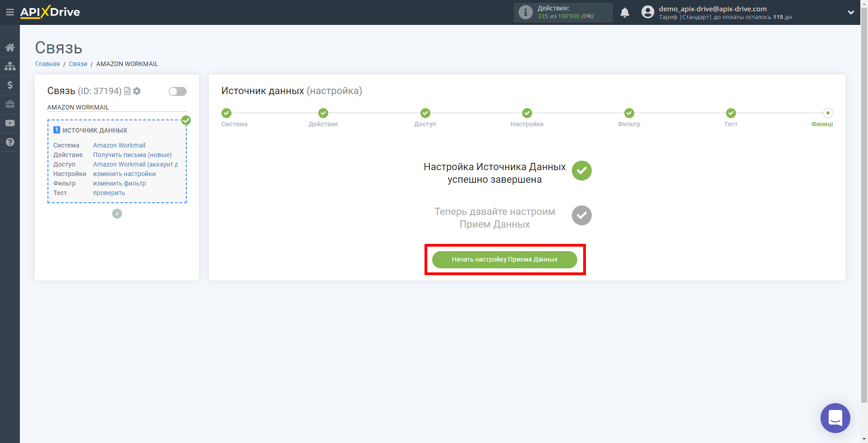Viewport: 868px width, 443px height.
Task: Click the AMAZON WORKMAIL breadcrumb text
Action: [127, 64]
